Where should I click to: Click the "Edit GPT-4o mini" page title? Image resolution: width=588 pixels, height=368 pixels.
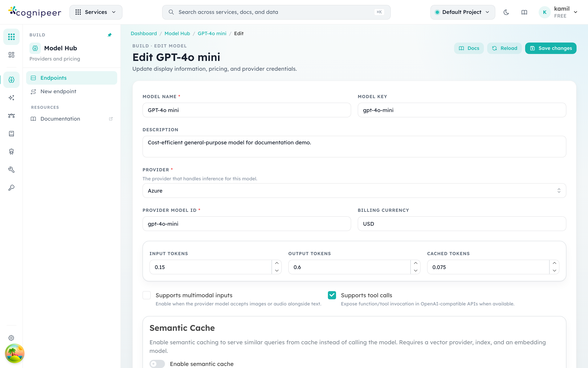coord(176,57)
